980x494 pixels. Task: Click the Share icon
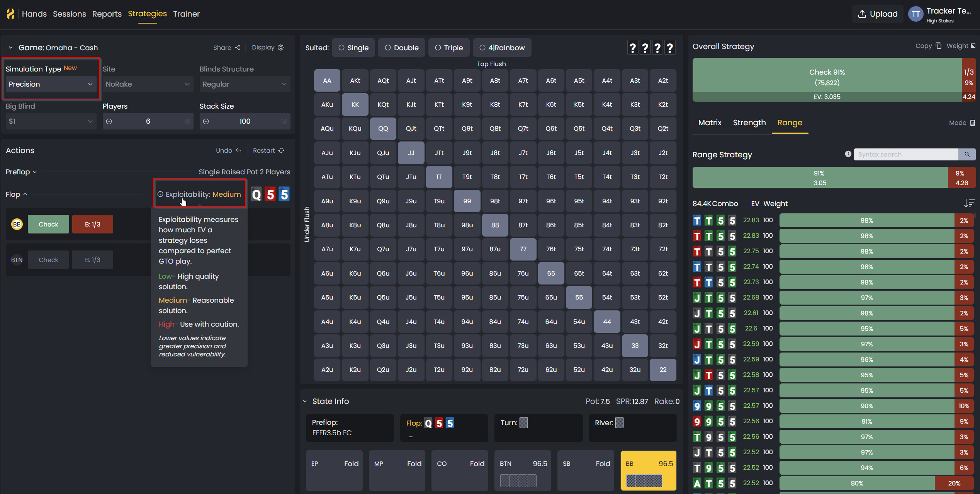point(238,48)
